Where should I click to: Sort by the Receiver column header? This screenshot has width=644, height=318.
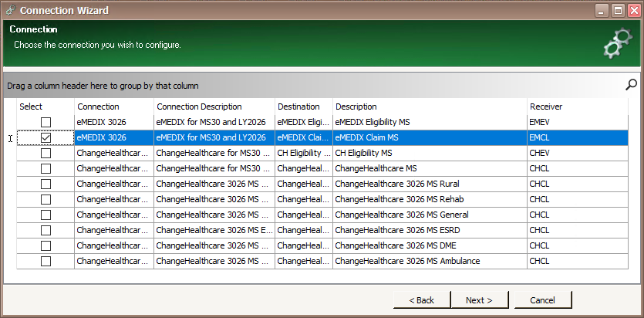(578, 107)
